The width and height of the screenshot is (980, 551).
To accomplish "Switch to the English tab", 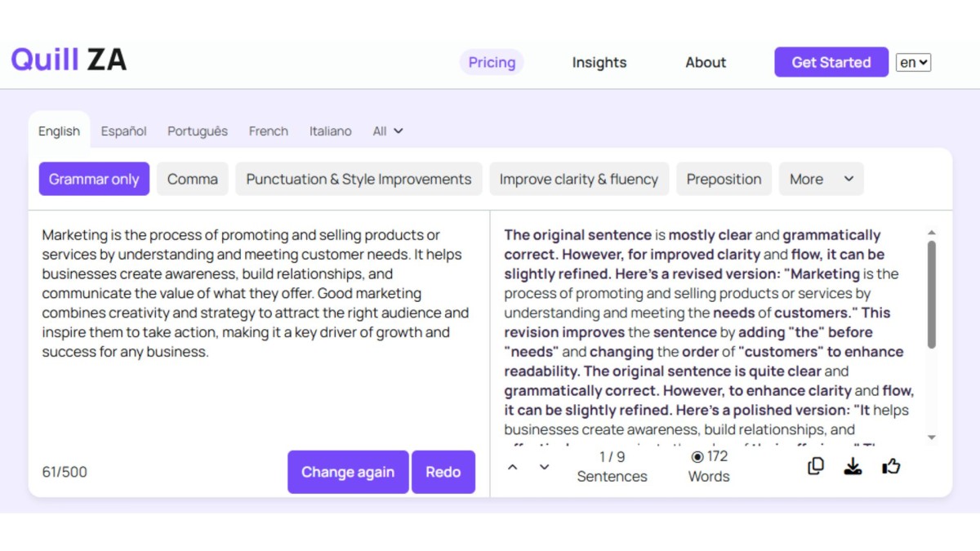I will (x=59, y=131).
